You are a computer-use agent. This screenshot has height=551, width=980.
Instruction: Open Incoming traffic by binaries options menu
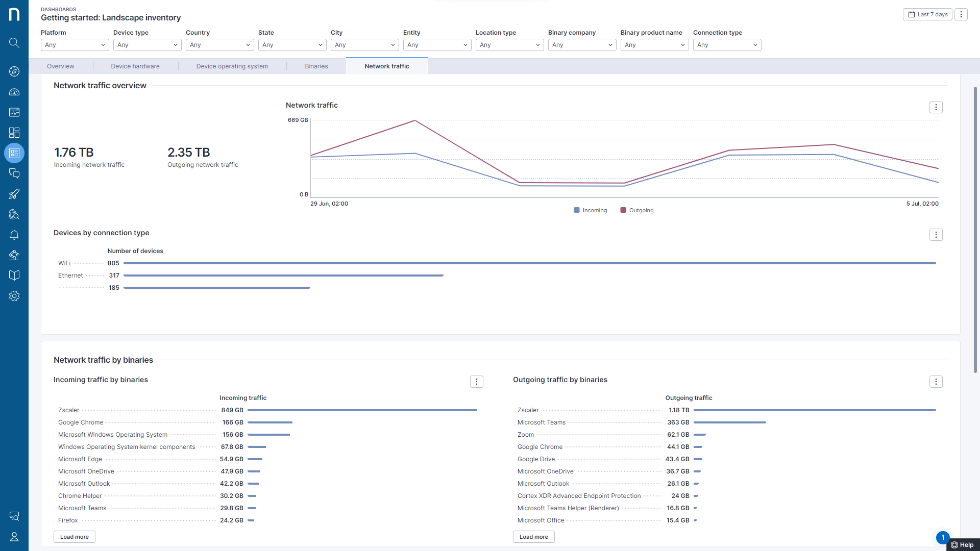coord(476,382)
